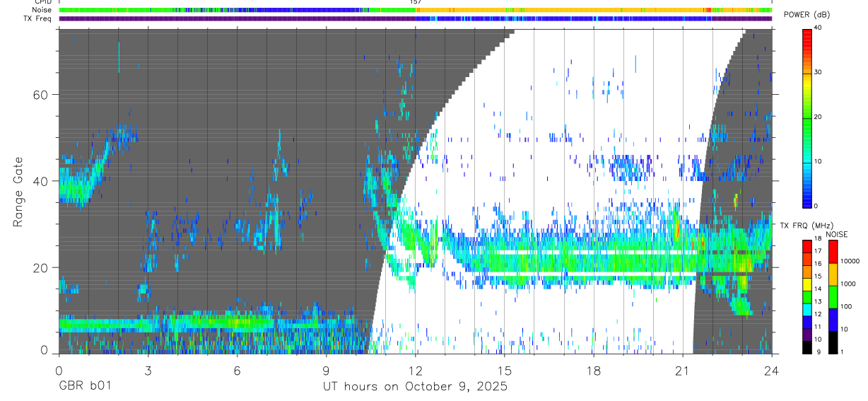The width and height of the screenshot is (868, 401).
Task: Click noise legend value '1000'
Action: point(848,284)
